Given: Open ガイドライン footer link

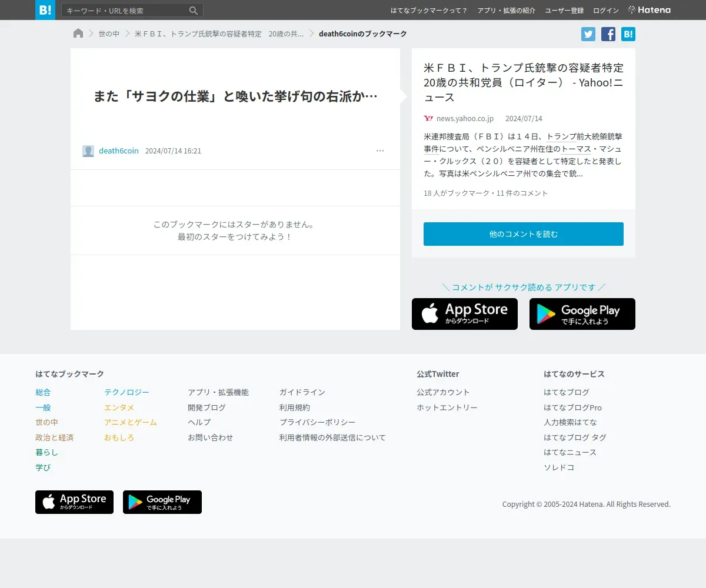Looking at the screenshot, I should (302, 392).
